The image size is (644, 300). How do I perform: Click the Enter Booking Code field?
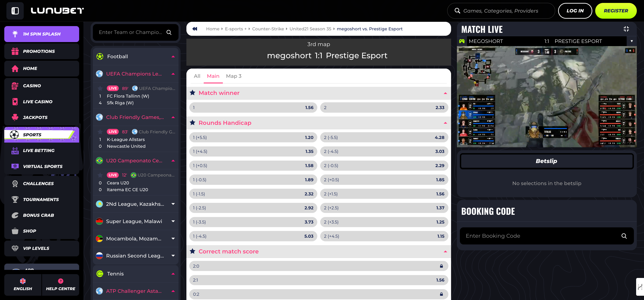(546, 236)
